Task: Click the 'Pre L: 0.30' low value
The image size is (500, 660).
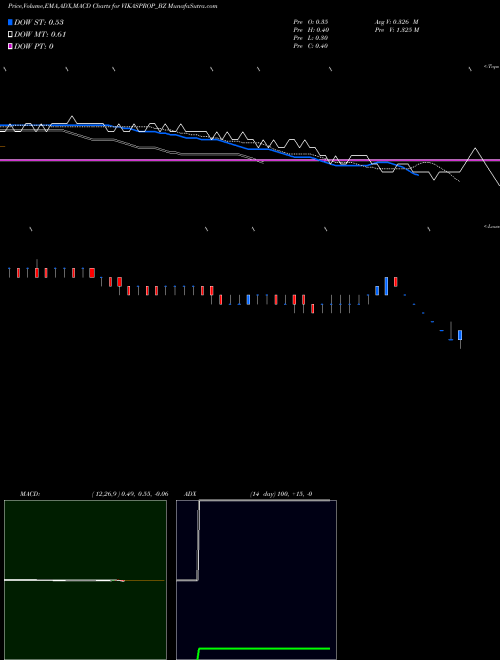Action: pyautogui.click(x=311, y=38)
